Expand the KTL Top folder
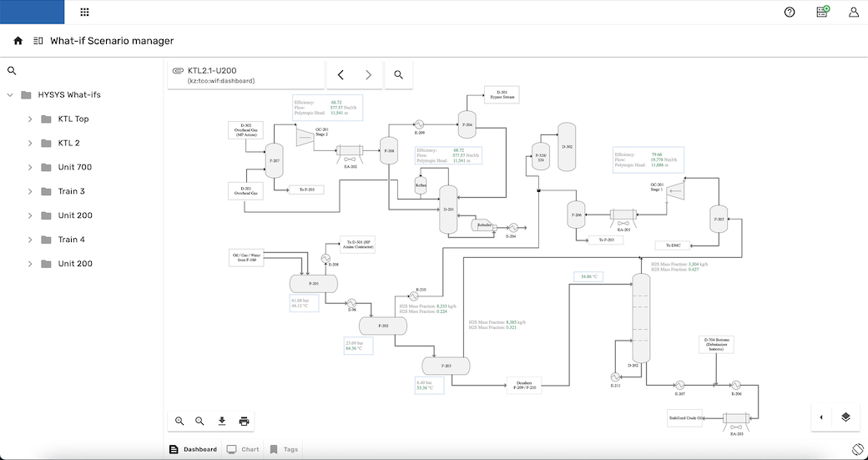 tap(30, 119)
